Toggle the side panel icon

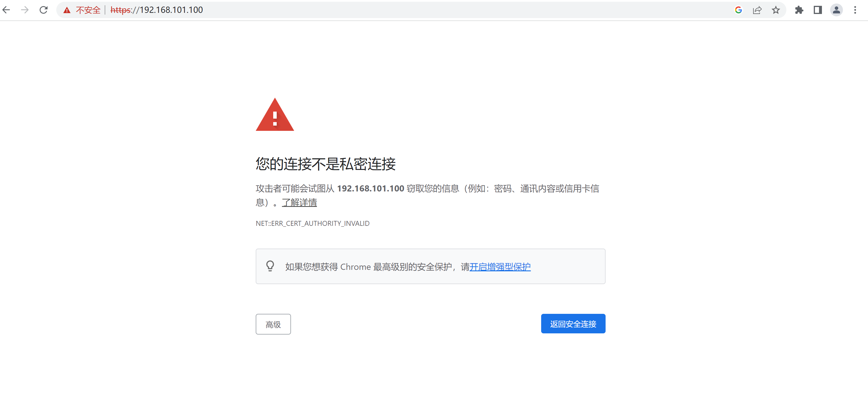pos(818,10)
